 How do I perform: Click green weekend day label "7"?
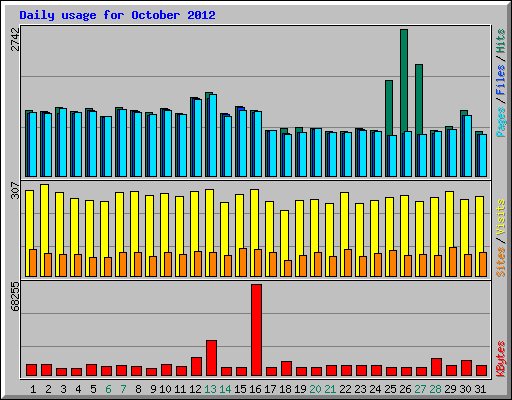(x=123, y=389)
